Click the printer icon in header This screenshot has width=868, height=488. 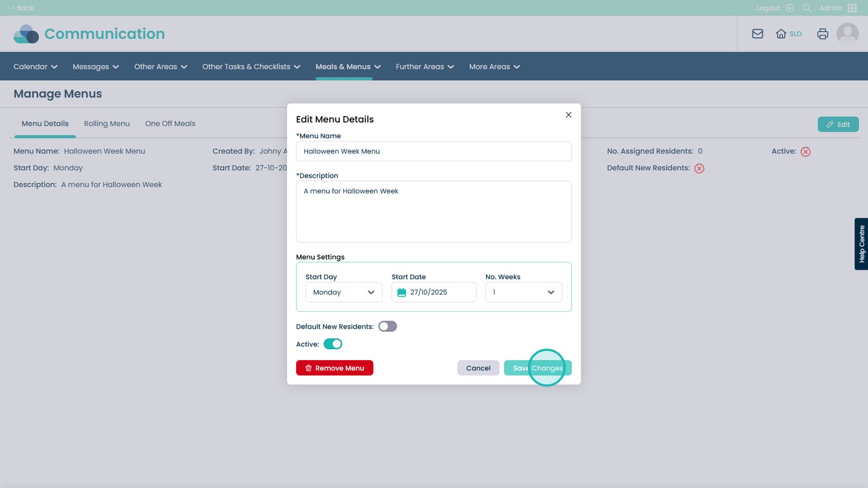(x=822, y=34)
